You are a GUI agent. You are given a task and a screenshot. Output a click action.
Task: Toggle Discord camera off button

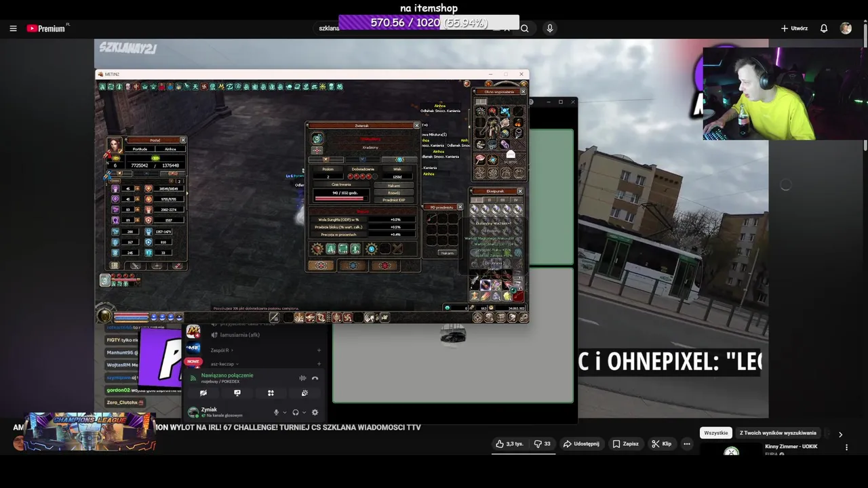[203, 392]
